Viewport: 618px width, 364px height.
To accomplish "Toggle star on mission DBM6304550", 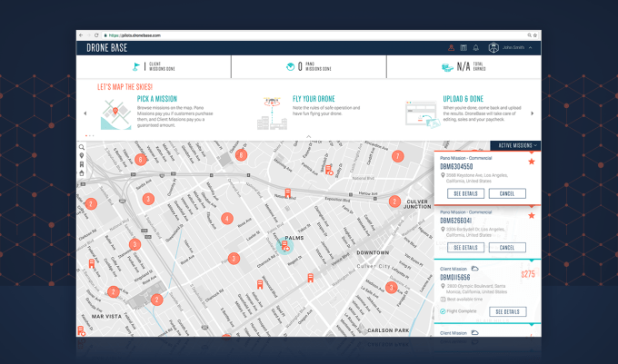I will pos(531,162).
